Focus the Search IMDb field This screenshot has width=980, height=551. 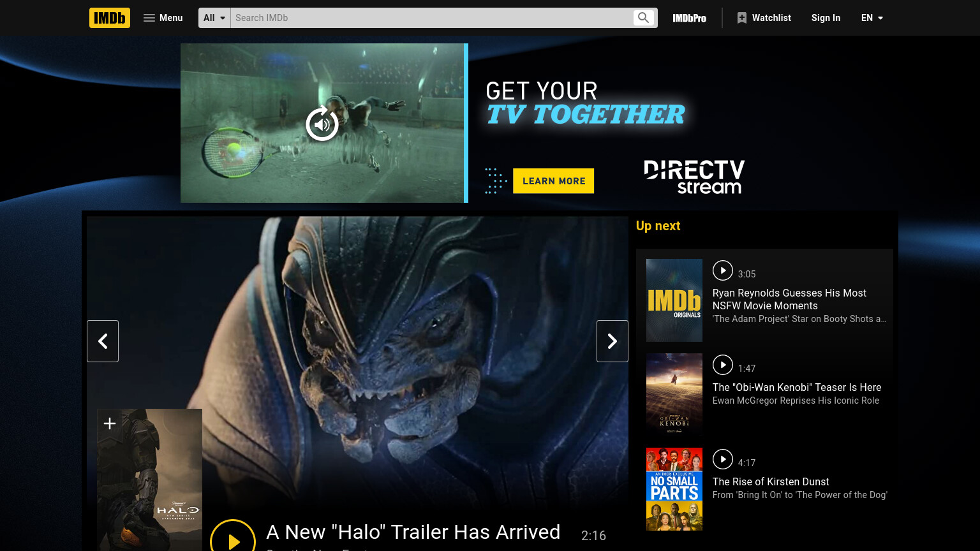point(431,18)
